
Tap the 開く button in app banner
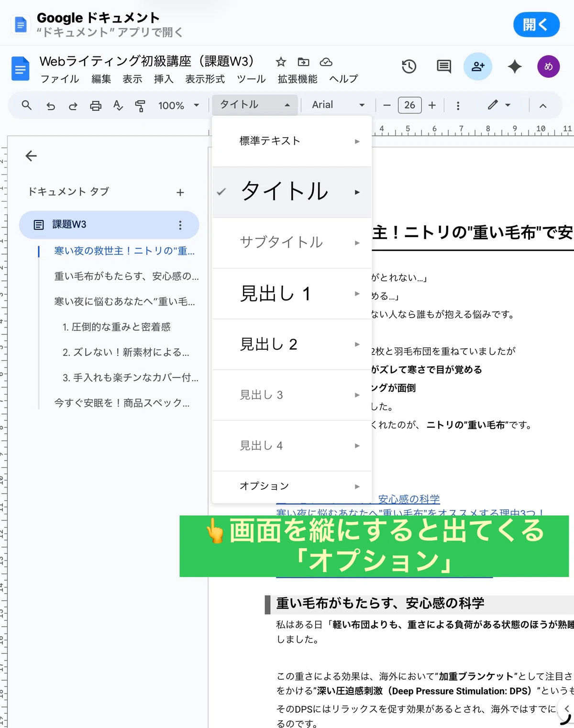[x=536, y=24]
